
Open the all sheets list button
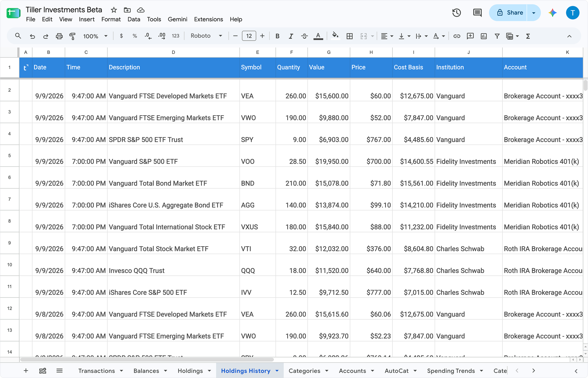pos(59,371)
